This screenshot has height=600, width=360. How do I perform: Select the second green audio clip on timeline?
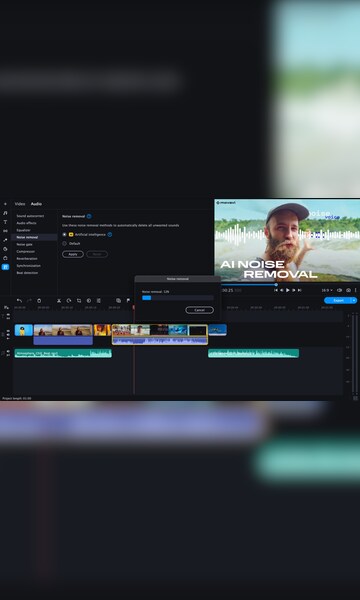[x=253, y=353]
